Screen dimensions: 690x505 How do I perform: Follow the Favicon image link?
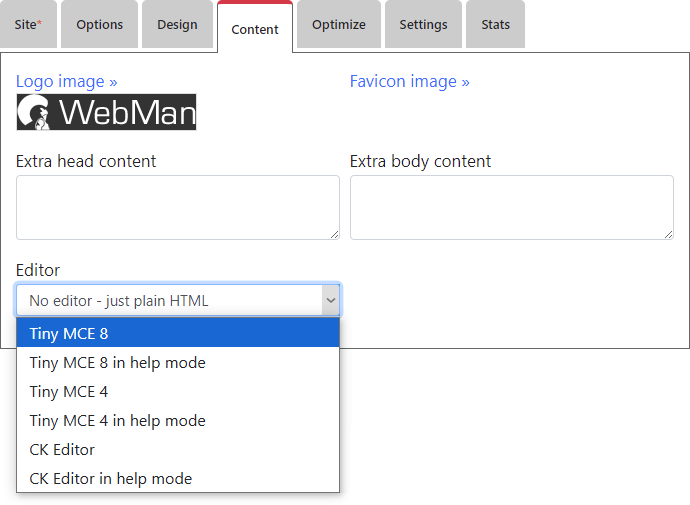click(410, 81)
